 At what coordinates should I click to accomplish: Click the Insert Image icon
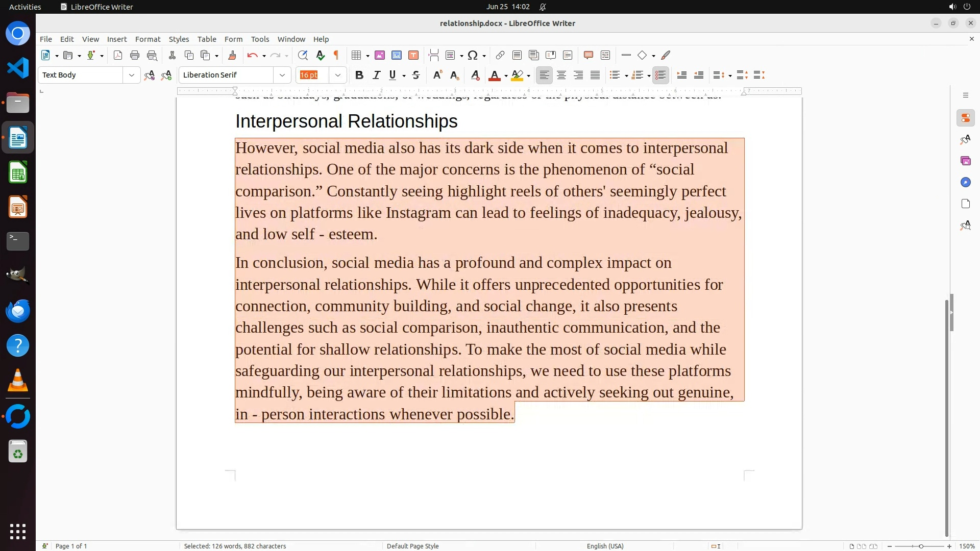pos(380,55)
